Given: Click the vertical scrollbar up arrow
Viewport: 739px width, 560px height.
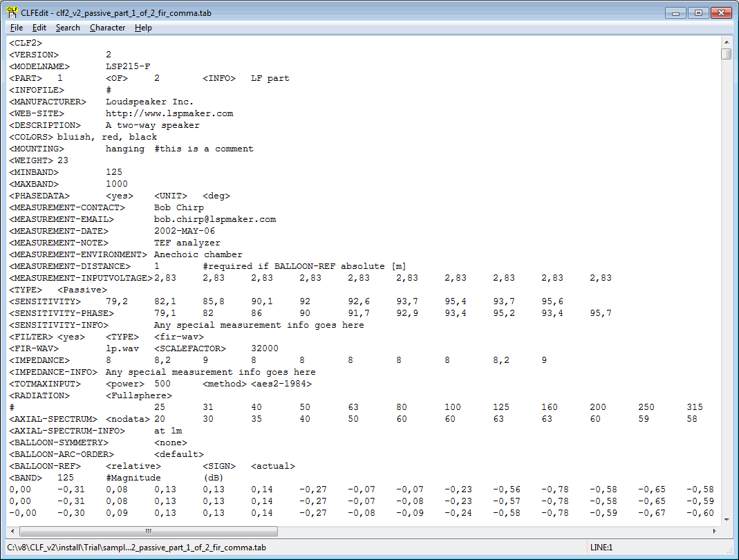Looking at the screenshot, I should point(726,42).
